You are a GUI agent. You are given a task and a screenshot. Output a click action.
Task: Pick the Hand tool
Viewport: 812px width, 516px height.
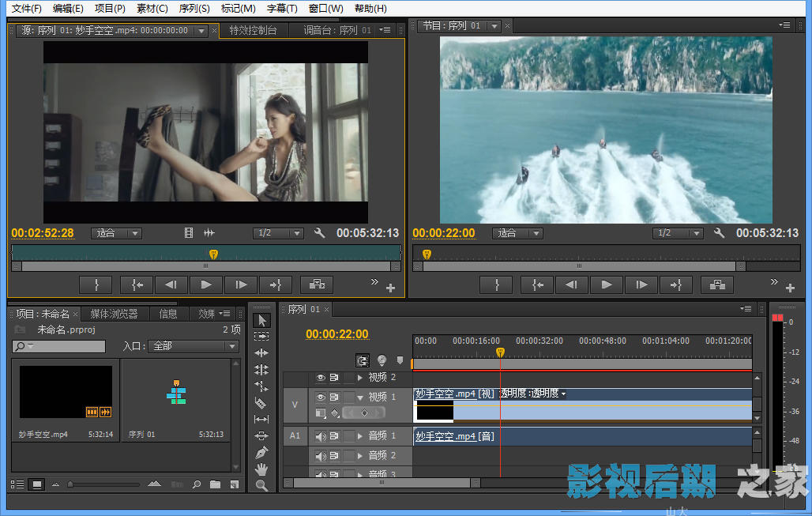(262, 469)
